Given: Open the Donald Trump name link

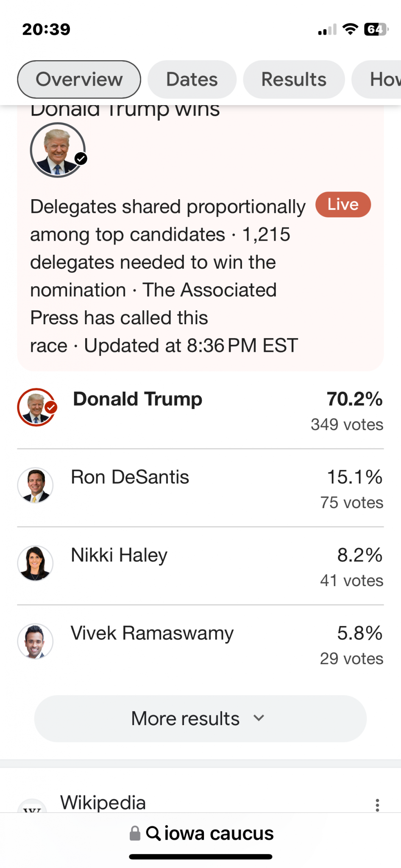Looking at the screenshot, I should [x=137, y=399].
